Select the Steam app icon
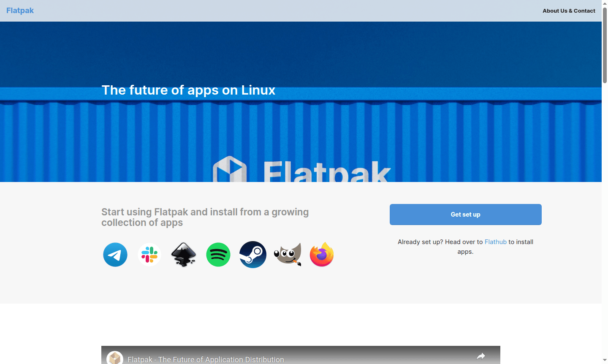Viewport: 608px width, 364px height. point(252,254)
